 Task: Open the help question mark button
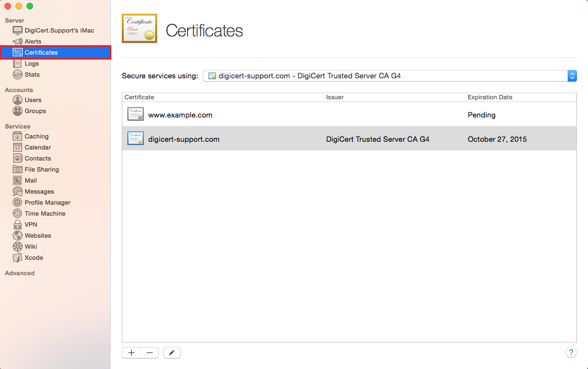coord(571,352)
